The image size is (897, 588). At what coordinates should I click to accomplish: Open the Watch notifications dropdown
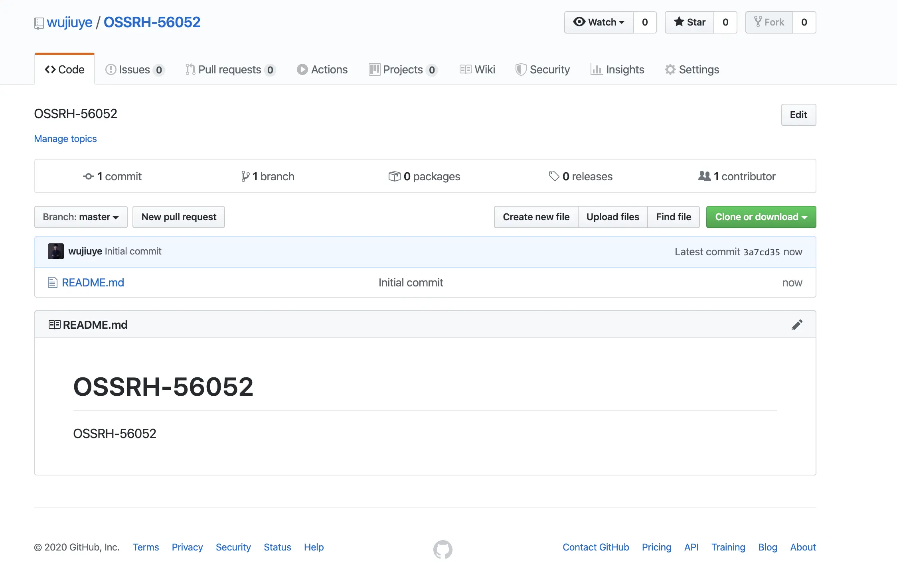(599, 22)
